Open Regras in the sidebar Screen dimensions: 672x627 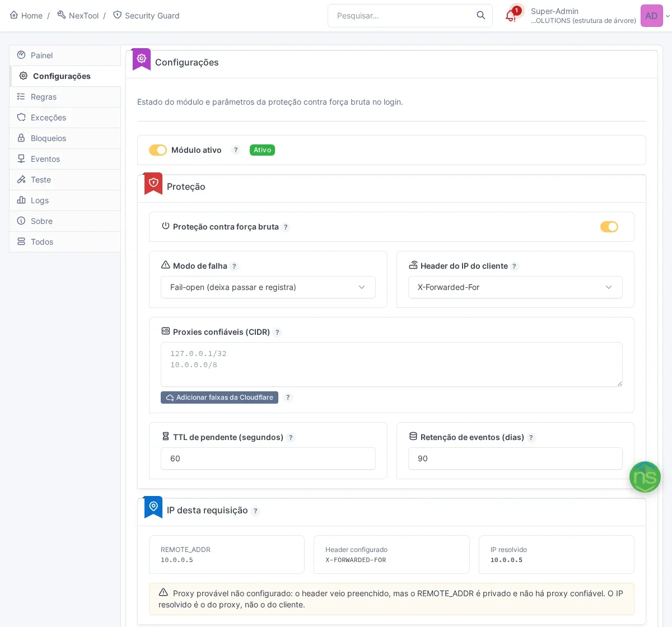(x=65, y=97)
